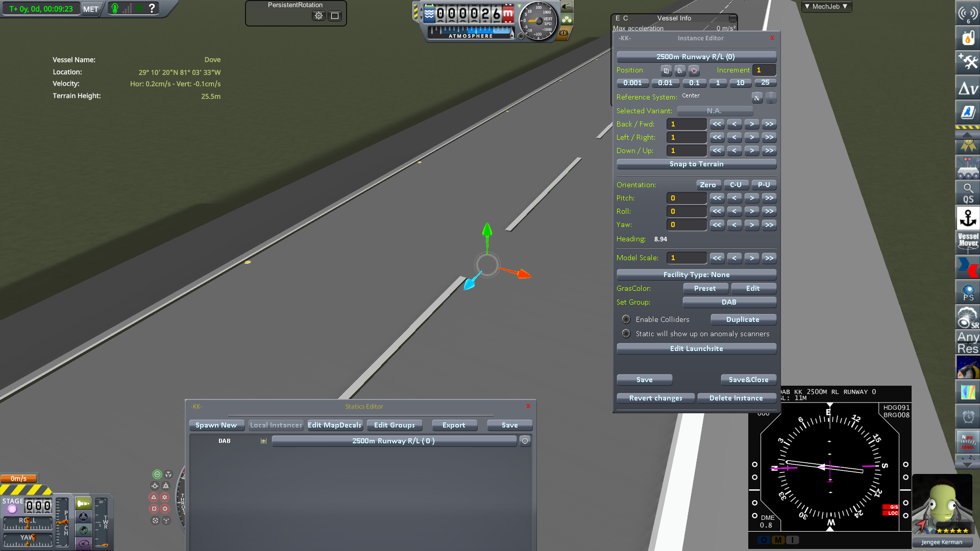
Task: Open Kerbal Alarm Clock from the sidebar
Action: point(967,417)
